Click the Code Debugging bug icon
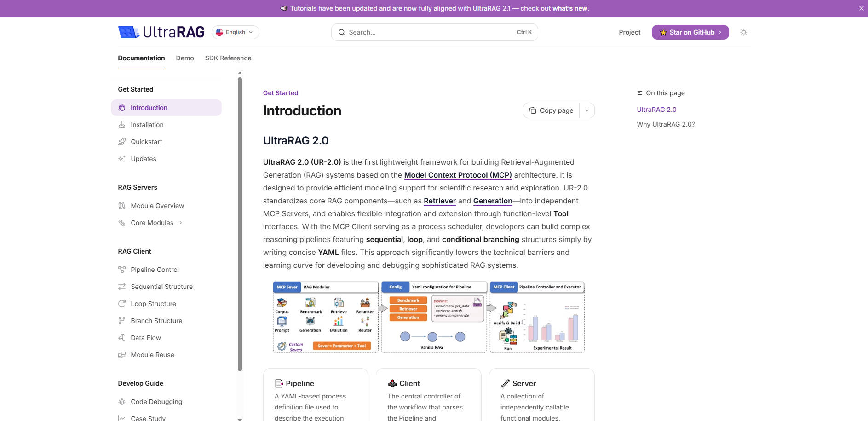 coord(122,402)
